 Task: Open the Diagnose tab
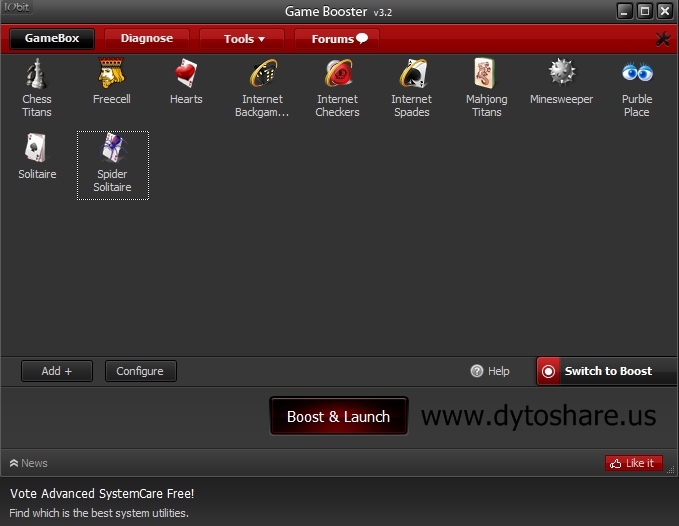(x=147, y=39)
